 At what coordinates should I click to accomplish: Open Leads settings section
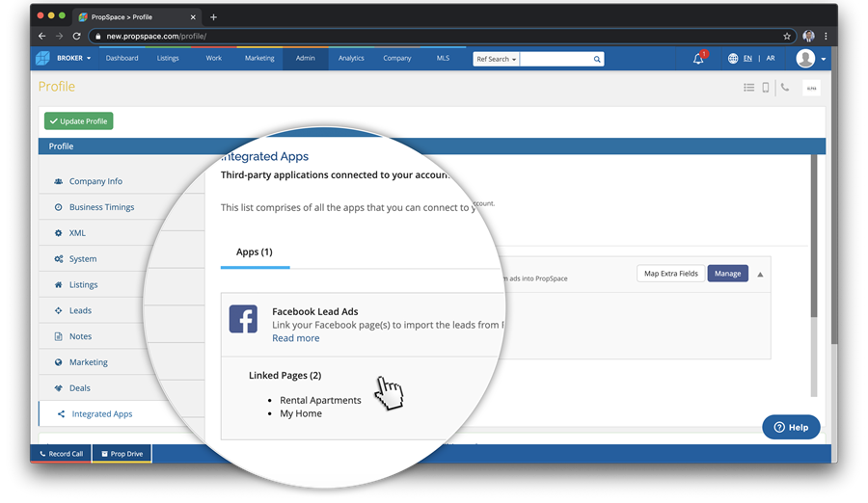coord(80,310)
